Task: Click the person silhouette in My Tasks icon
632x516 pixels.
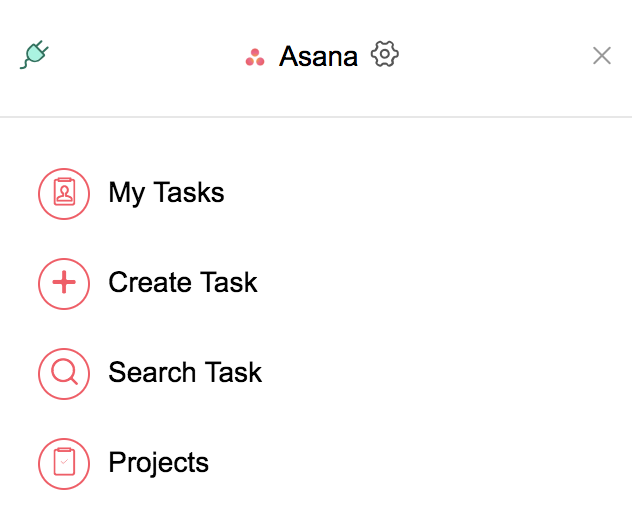Action: tap(64, 192)
